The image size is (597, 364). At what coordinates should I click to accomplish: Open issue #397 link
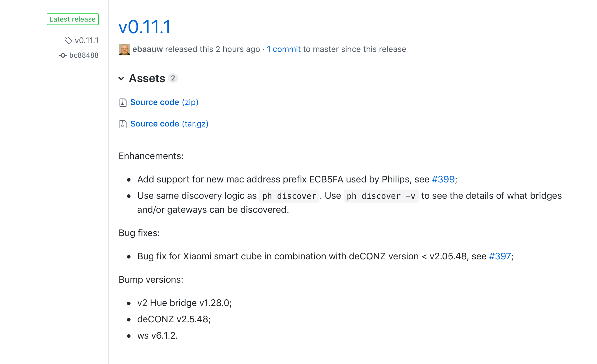(x=500, y=256)
